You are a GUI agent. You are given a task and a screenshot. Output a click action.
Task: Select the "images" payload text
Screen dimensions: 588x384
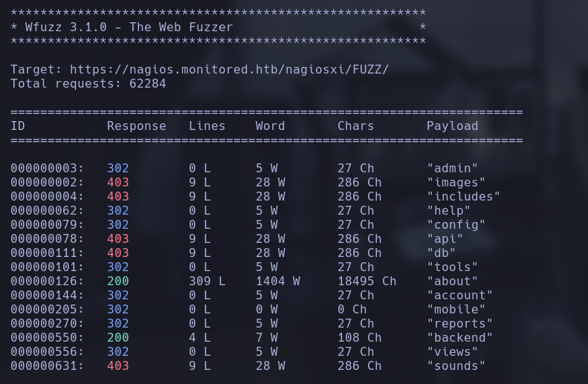point(456,183)
